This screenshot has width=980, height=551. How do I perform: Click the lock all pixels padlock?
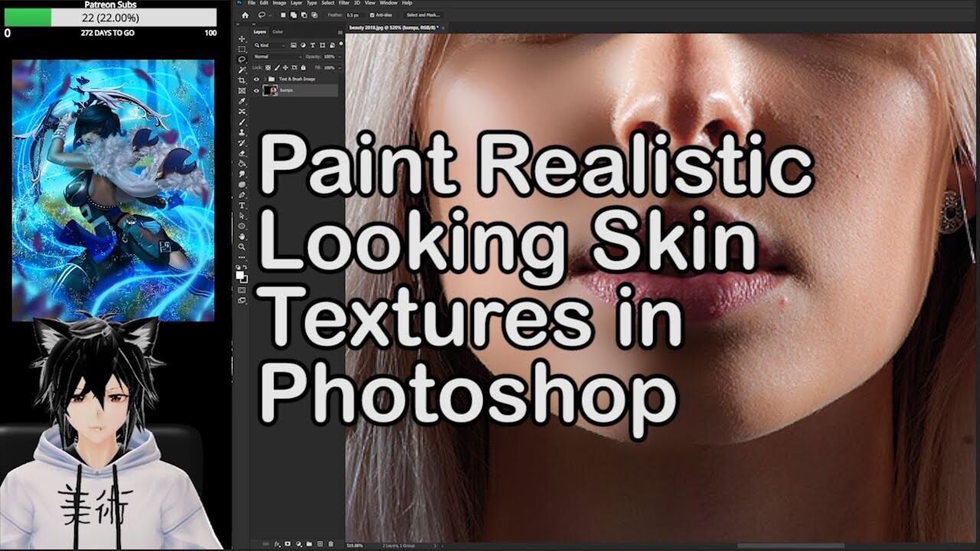[x=303, y=67]
